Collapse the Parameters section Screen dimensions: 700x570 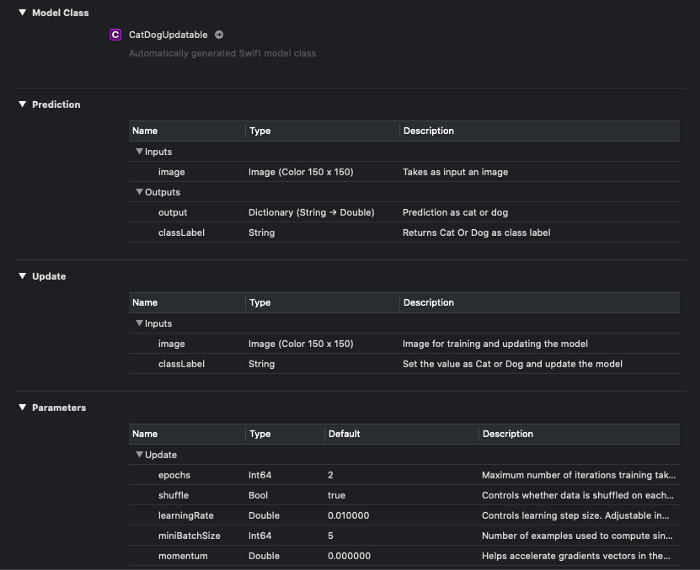click(x=22, y=407)
